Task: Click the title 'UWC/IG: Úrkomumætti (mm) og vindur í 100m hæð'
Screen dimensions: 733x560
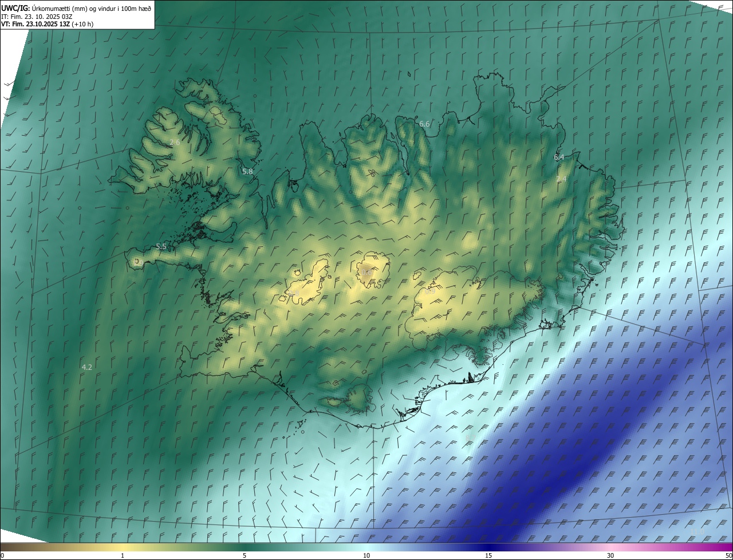Action: coord(76,8)
